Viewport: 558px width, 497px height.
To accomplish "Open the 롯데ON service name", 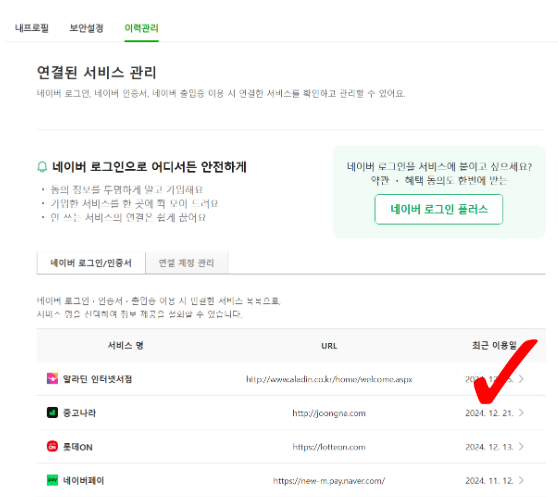I will pyautogui.click(x=78, y=447).
